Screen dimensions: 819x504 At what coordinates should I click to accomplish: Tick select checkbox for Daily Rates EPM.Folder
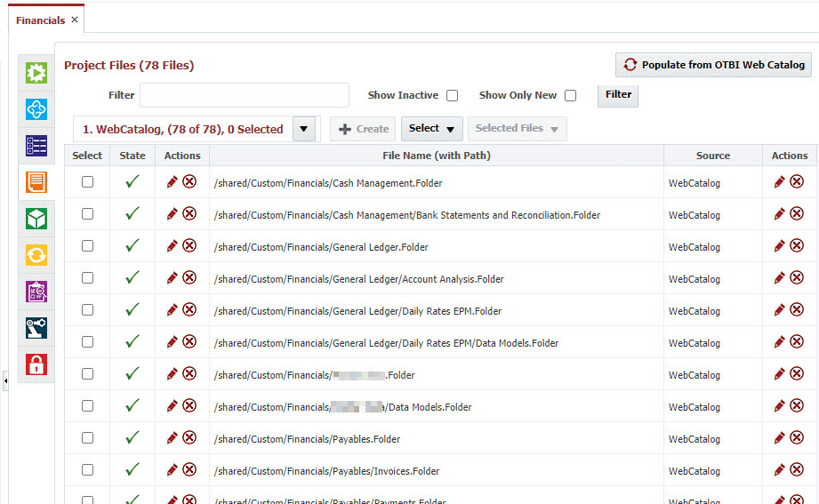[x=88, y=310]
